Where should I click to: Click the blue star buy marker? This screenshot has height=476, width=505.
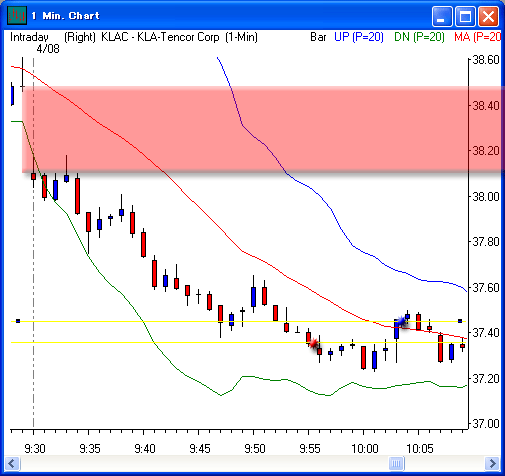401,322
